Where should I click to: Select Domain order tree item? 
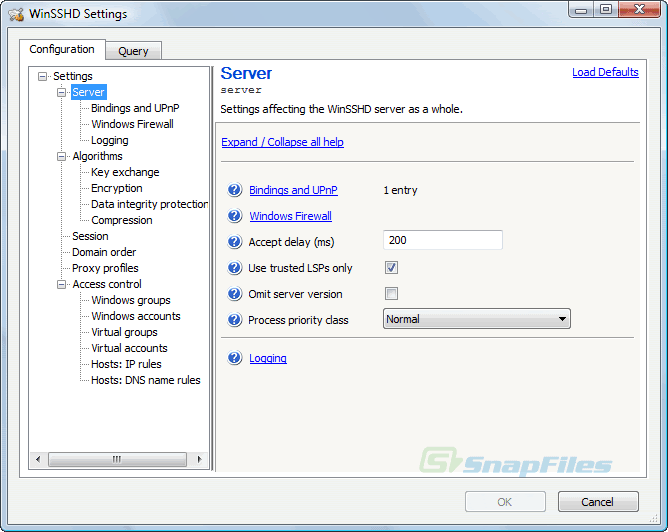(x=104, y=252)
